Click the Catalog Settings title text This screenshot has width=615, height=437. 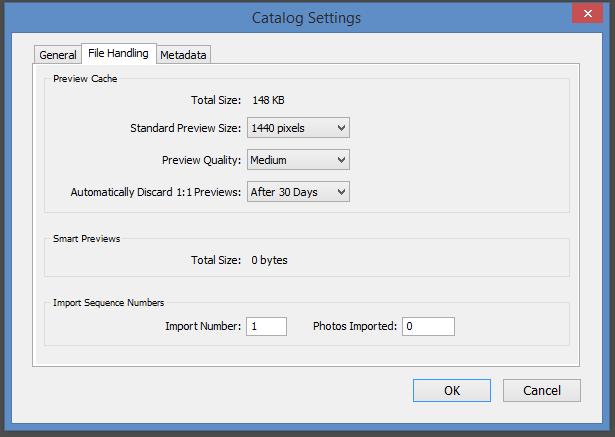click(x=306, y=18)
